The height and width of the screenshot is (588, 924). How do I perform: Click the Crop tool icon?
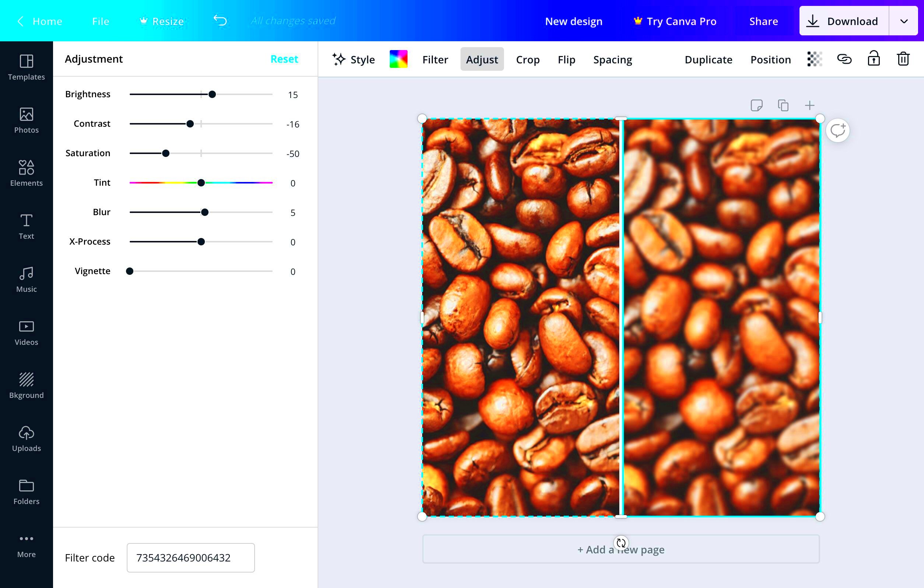pyautogui.click(x=528, y=59)
